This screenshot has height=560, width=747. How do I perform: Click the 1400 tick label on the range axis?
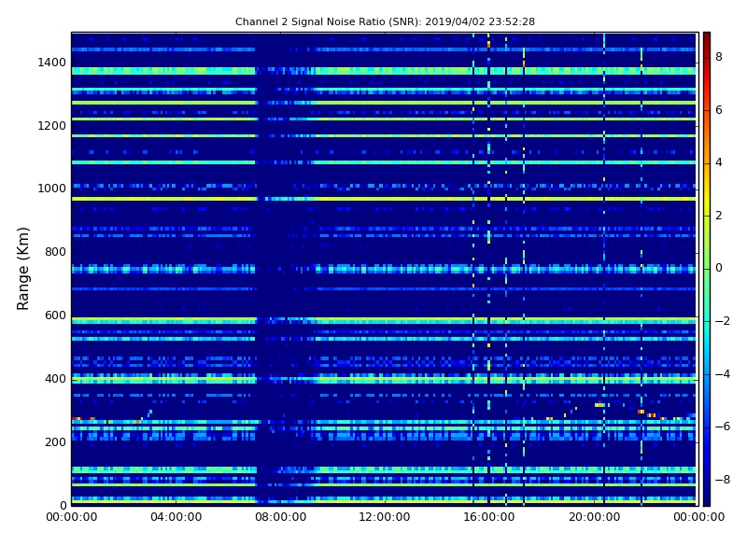[52, 63]
